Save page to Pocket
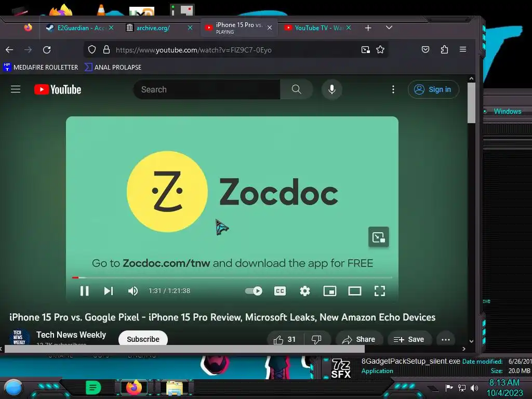The image size is (532, 399). (425, 50)
